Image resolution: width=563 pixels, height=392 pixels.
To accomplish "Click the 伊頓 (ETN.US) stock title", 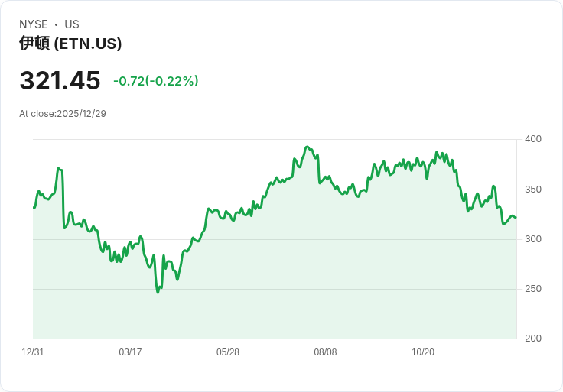I will click(70, 44).
